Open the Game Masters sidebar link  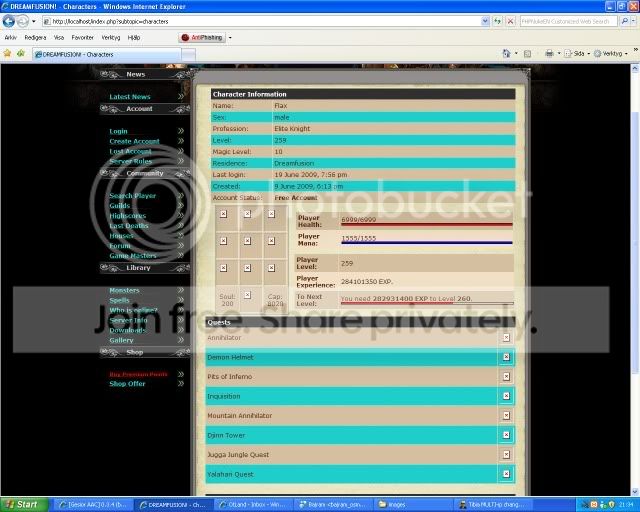point(133,256)
